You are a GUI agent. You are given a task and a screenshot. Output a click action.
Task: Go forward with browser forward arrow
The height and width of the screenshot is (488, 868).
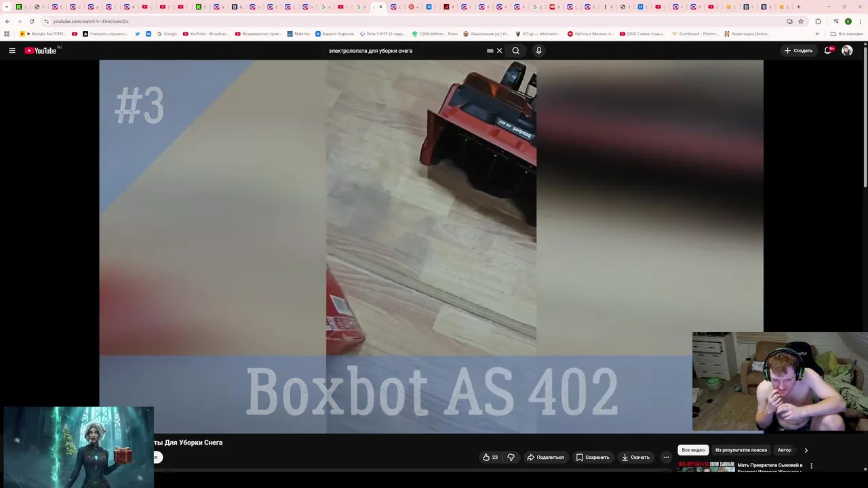pos(19,21)
